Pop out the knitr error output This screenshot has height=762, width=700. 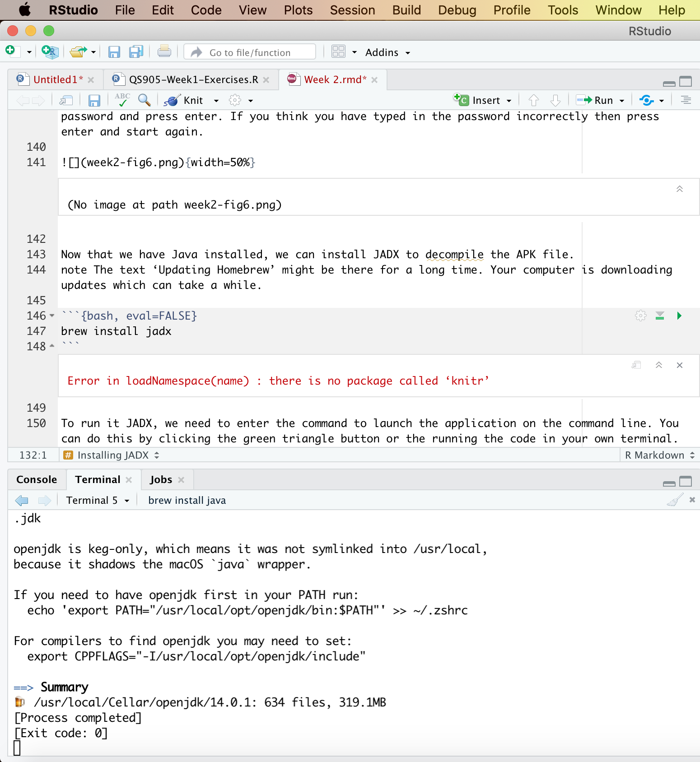[636, 365]
